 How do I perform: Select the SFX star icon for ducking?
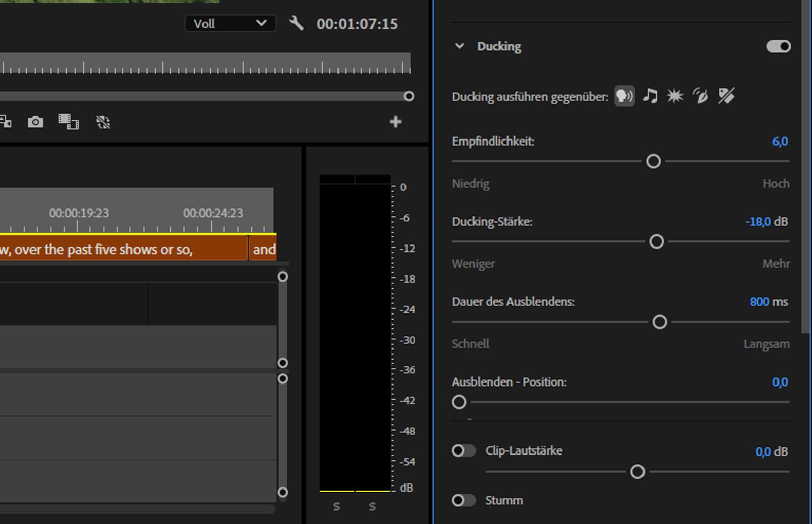674,95
